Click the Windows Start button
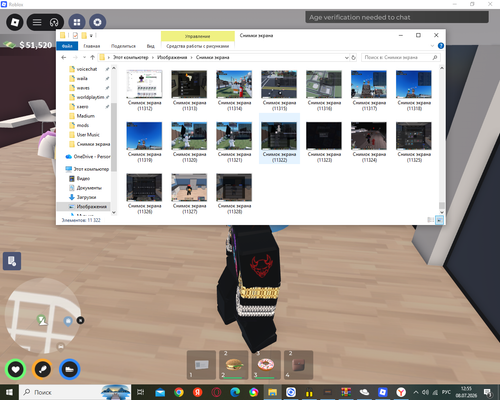500x400 pixels. tap(9, 392)
